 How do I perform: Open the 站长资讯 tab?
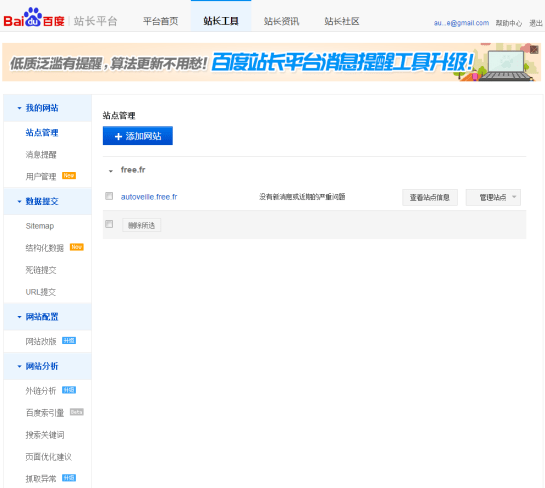(x=281, y=21)
